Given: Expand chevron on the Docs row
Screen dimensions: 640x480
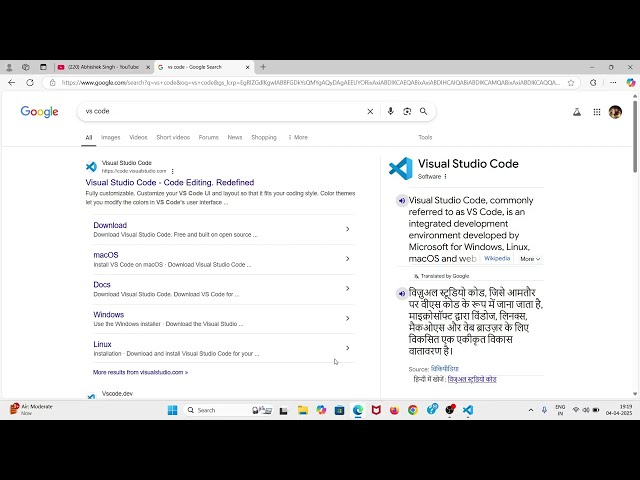Looking at the screenshot, I should (347, 289).
